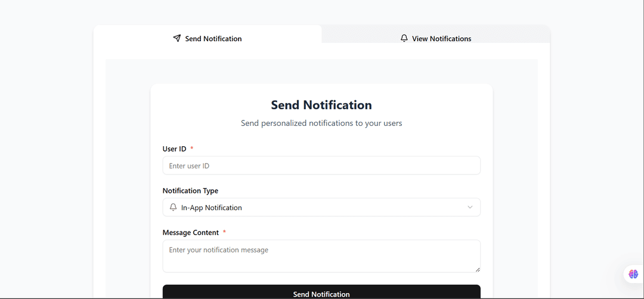Viewport: 644px width, 299px height.
Task: Click the 'Send Notification' form heading
Action: point(321,105)
